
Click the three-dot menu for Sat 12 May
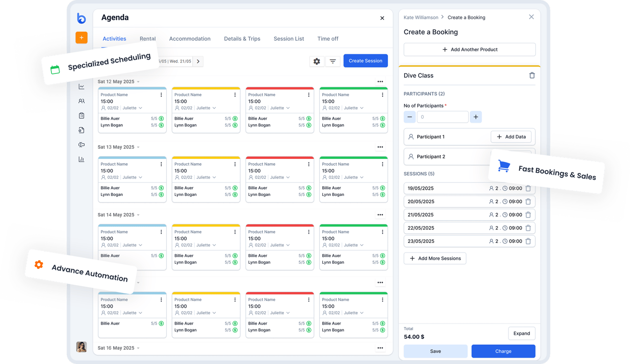coord(380,82)
